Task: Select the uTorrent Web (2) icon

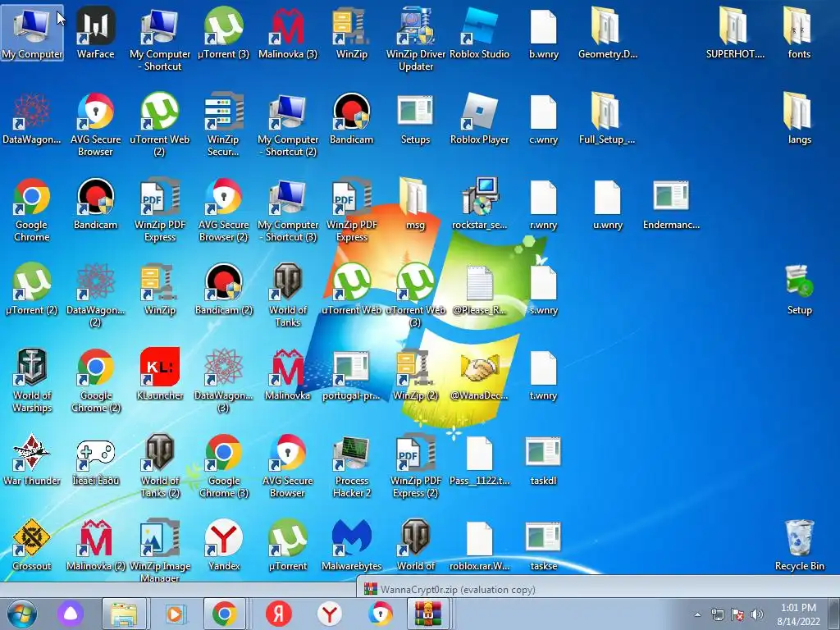Action: pos(160,125)
